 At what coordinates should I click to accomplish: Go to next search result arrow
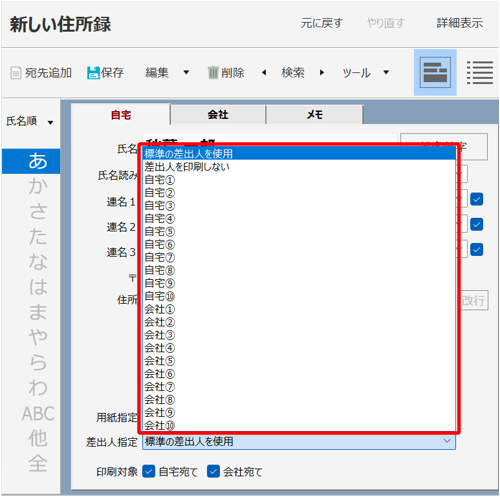click(x=322, y=72)
